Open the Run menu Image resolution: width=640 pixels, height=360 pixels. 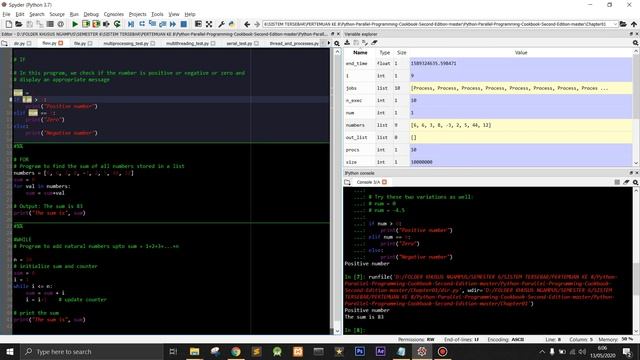click(x=74, y=14)
